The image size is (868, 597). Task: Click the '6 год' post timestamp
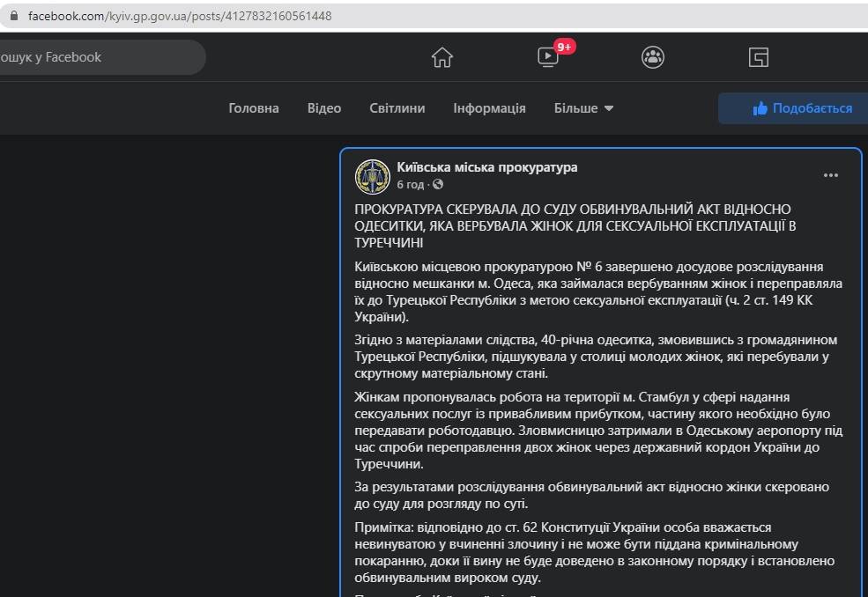coord(410,185)
